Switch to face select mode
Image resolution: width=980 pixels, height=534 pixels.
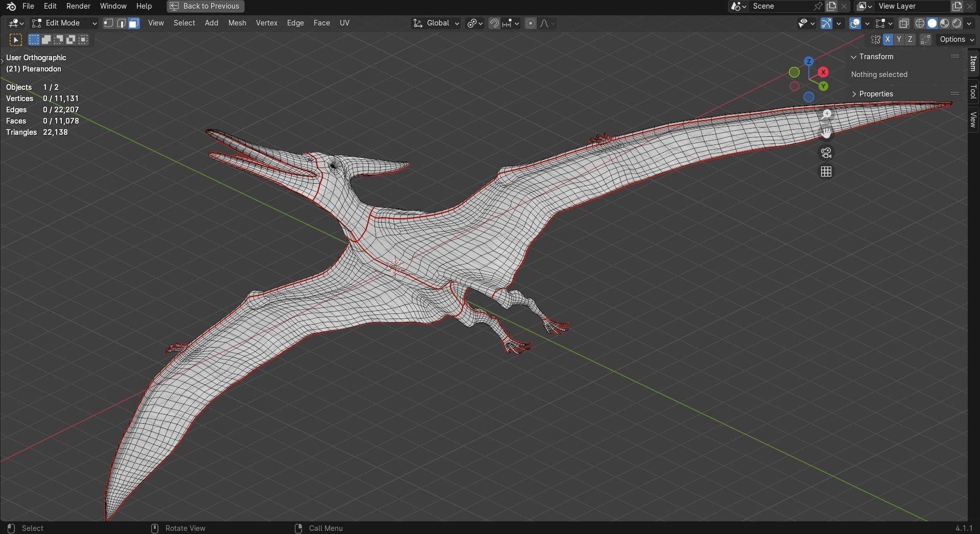133,23
